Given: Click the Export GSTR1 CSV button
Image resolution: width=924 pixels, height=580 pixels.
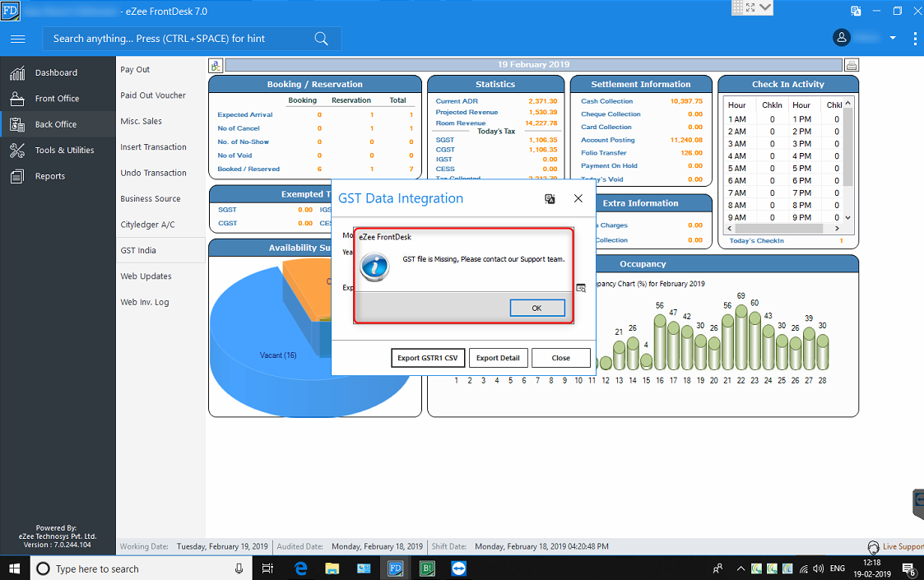Looking at the screenshot, I should click(428, 358).
